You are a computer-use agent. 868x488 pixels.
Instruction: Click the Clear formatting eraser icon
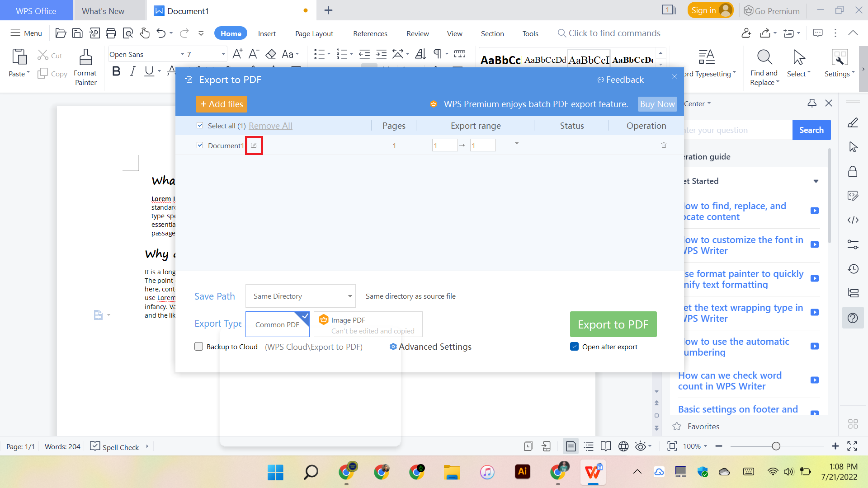tap(271, 54)
